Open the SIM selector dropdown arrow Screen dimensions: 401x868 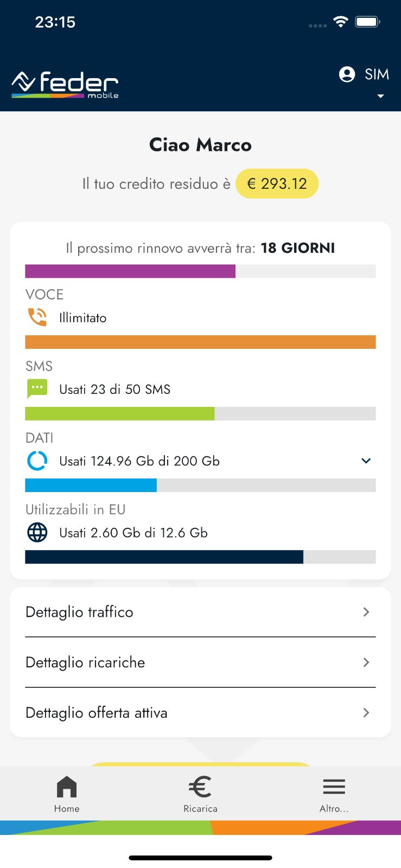[x=380, y=96]
